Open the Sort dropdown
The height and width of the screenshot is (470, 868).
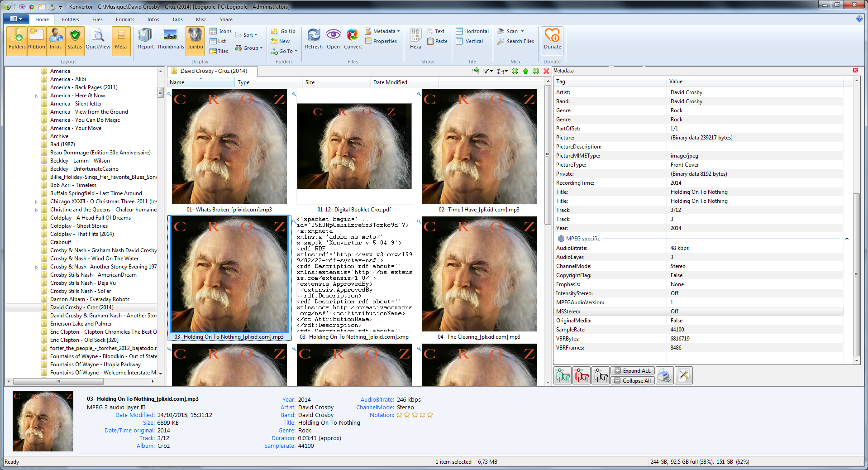tap(246, 35)
